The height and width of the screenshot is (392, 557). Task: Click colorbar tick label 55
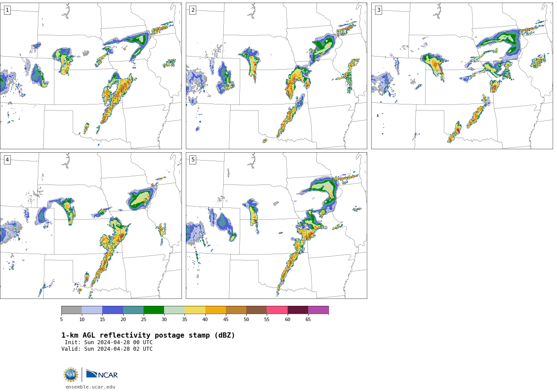click(x=267, y=320)
